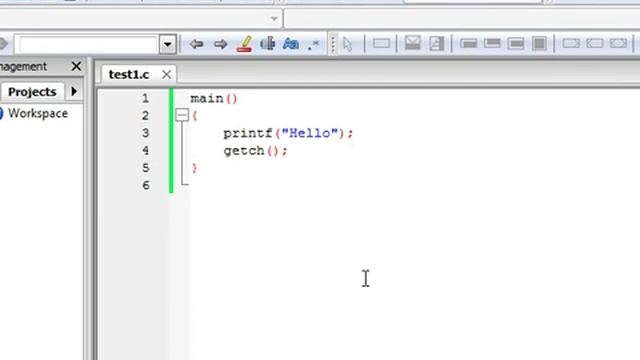Activate the test1.c editor tab

click(129, 74)
